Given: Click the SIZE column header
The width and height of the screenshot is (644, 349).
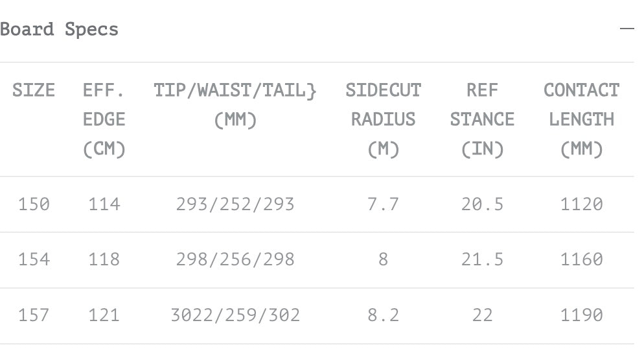Looking at the screenshot, I should [34, 90].
